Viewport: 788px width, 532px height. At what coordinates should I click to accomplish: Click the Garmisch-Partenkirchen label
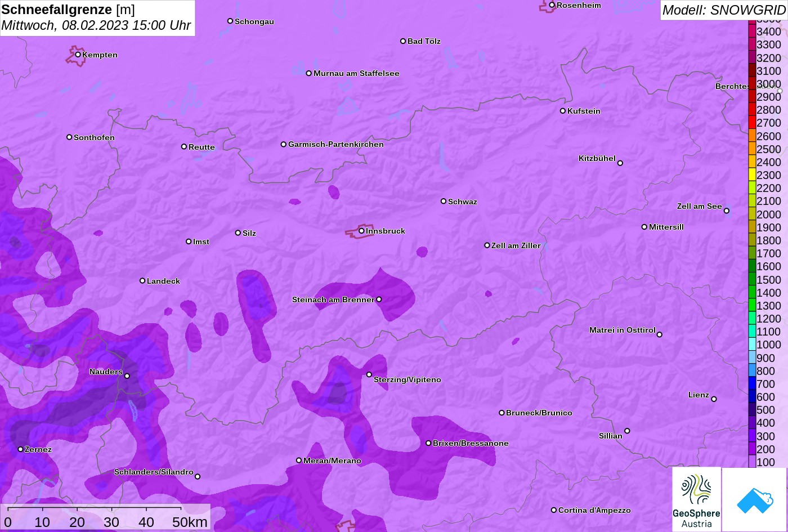(x=336, y=144)
